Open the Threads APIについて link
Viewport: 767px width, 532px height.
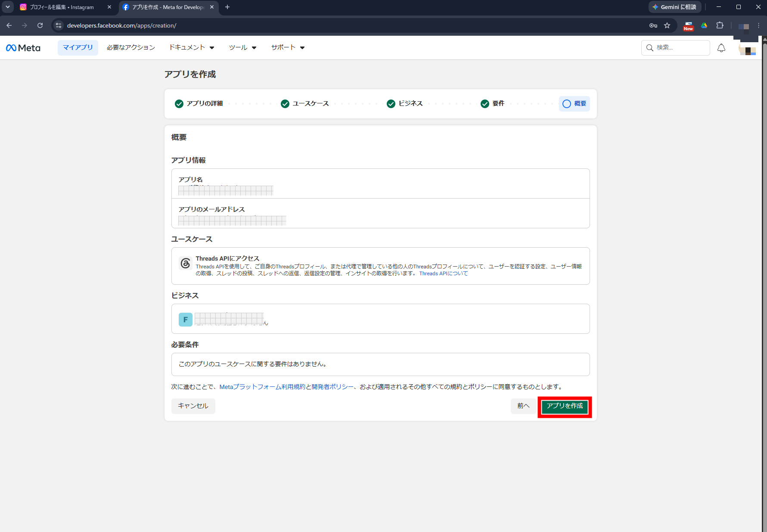[444, 274]
